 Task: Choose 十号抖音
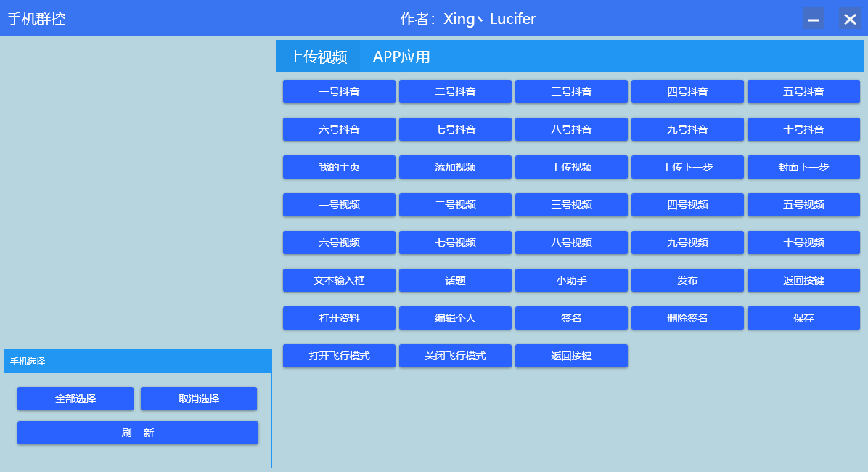tap(804, 129)
